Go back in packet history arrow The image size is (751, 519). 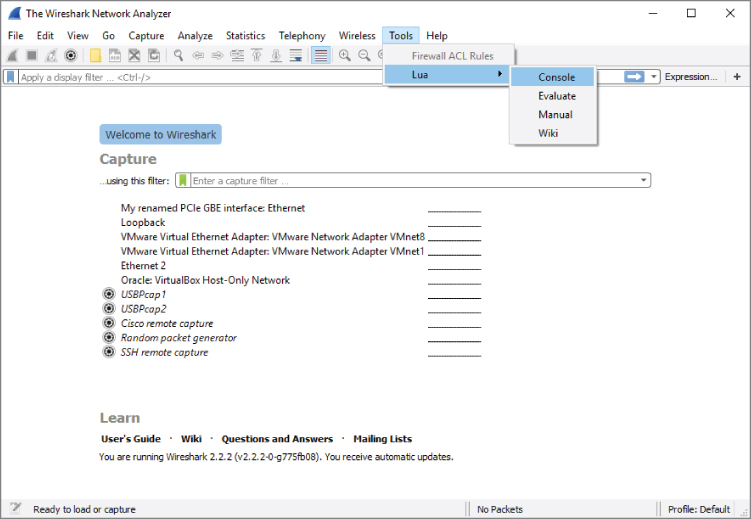pyautogui.click(x=198, y=56)
